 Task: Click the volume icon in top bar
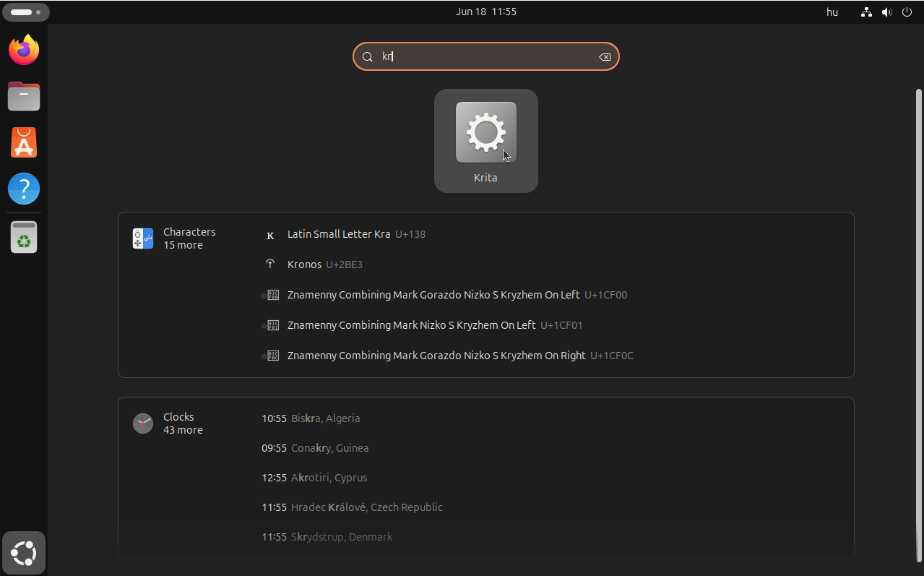(886, 12)
